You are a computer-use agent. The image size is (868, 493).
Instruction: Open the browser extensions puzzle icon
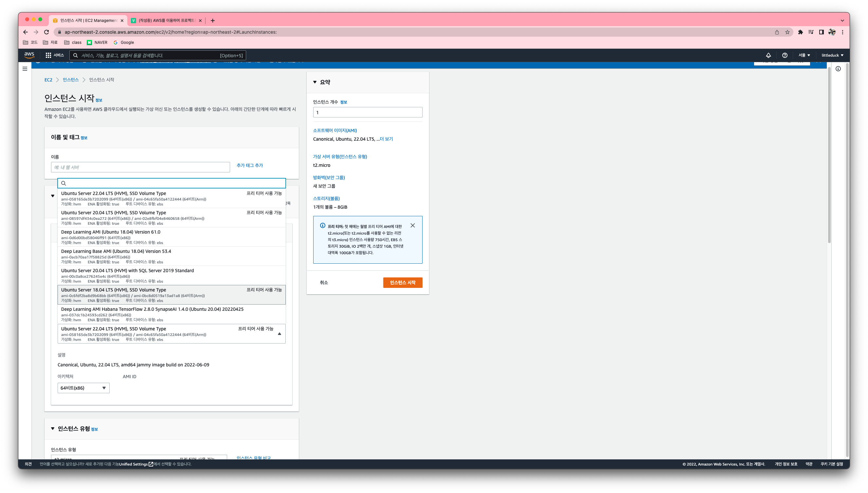800,32
